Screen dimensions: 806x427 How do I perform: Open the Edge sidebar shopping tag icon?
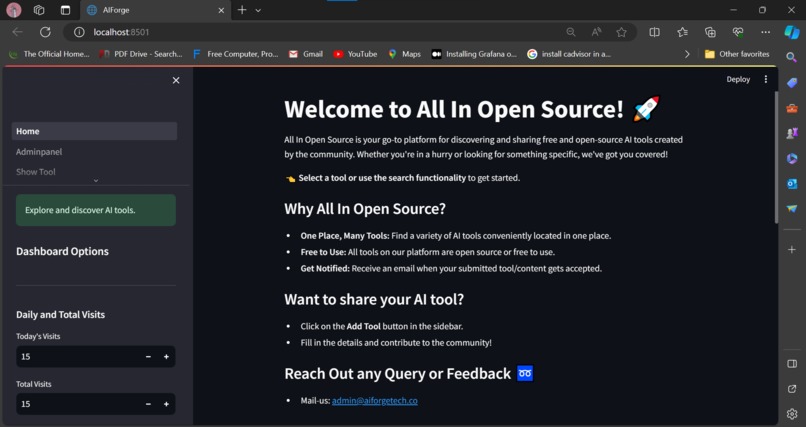(x=792, y=82)
